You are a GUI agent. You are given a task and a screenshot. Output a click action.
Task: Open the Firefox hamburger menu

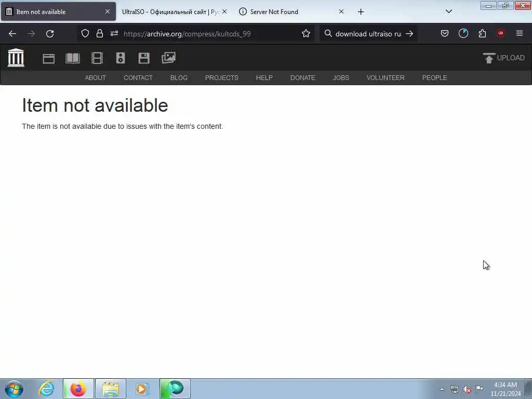[x=520, y=33]
